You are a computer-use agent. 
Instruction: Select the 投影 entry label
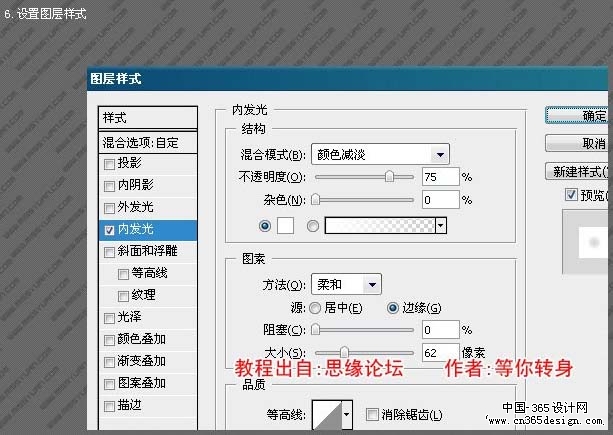pyautogui.click(x=129, y=163)
